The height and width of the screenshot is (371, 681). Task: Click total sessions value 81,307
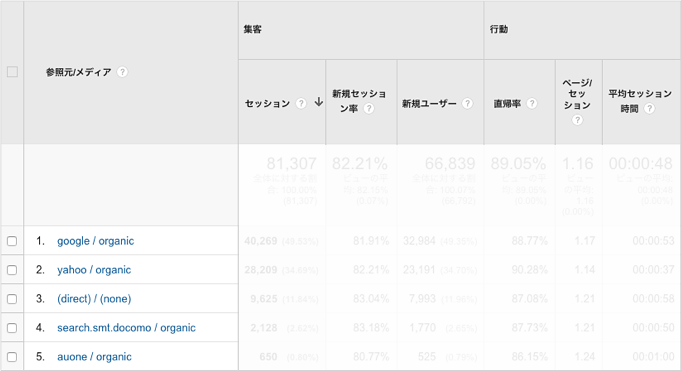[x=291, y=163]
